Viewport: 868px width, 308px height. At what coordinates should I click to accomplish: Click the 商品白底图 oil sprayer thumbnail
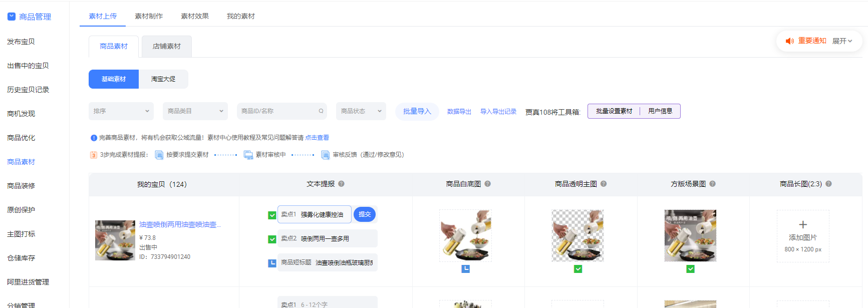coord(465,235)
